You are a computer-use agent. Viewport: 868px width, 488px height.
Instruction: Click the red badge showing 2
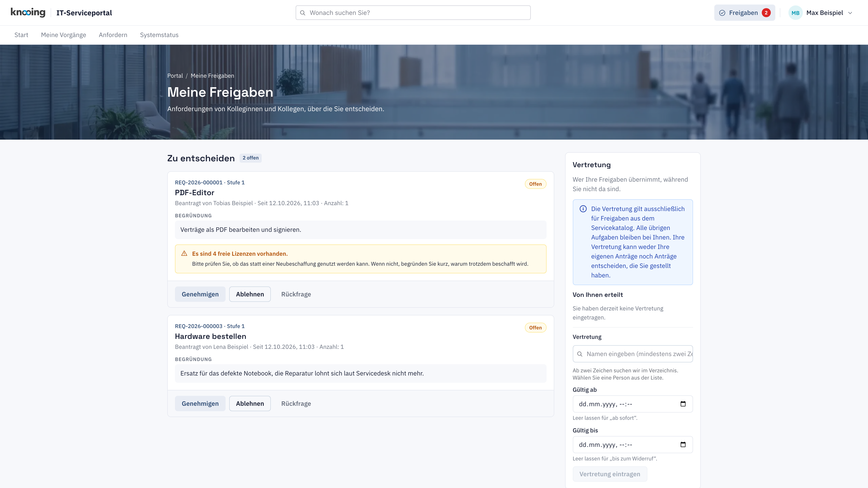pyautogui.click(x=766, y=13)
